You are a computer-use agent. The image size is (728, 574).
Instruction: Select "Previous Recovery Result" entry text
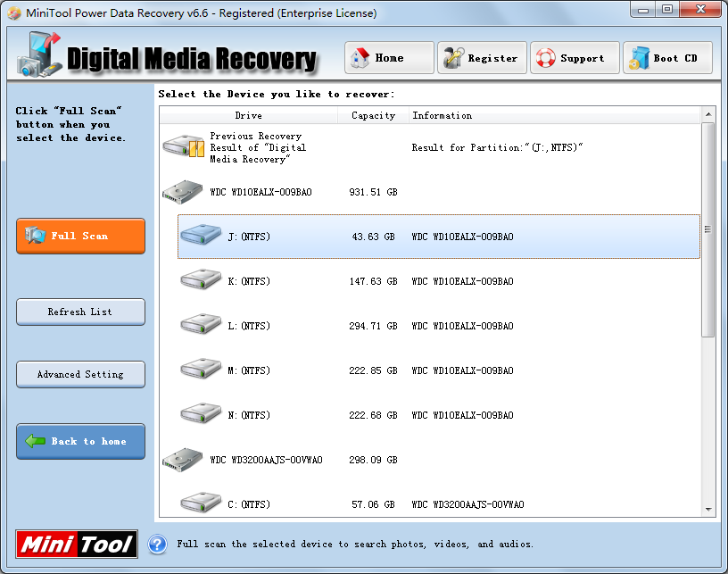[x=258, y=147]
